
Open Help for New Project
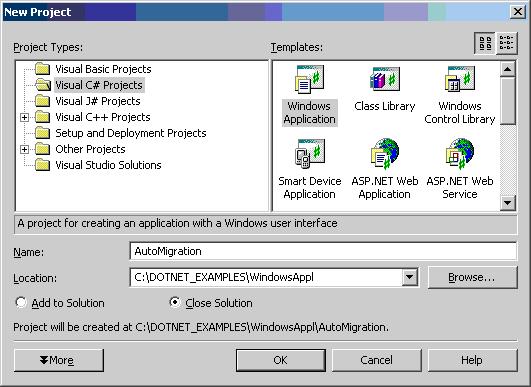[473, 360]
